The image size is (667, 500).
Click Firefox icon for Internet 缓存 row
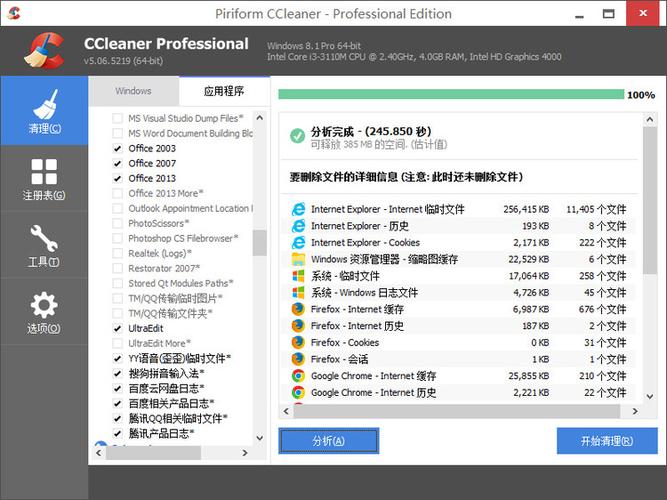tap(298, 309)
